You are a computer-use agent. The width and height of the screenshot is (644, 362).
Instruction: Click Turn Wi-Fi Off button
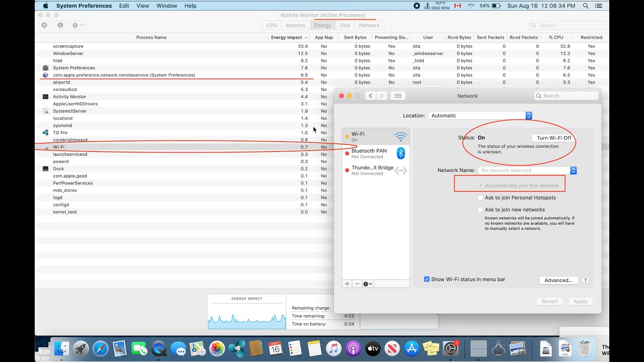coord(554,138)
